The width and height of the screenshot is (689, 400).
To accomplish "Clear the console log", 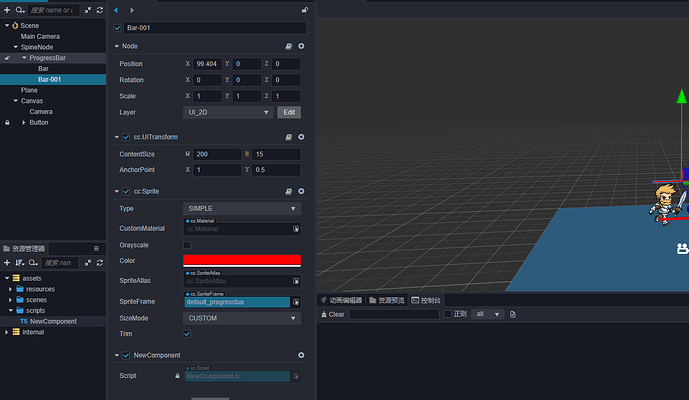I will pos(333,314).
